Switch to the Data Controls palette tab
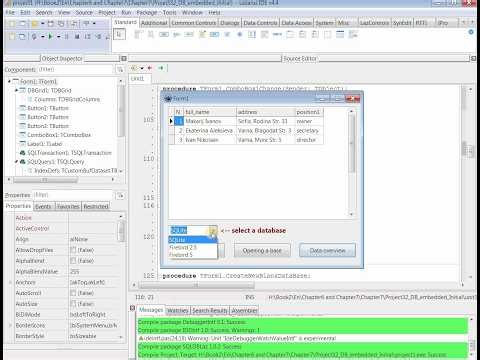 click(260, 23)
